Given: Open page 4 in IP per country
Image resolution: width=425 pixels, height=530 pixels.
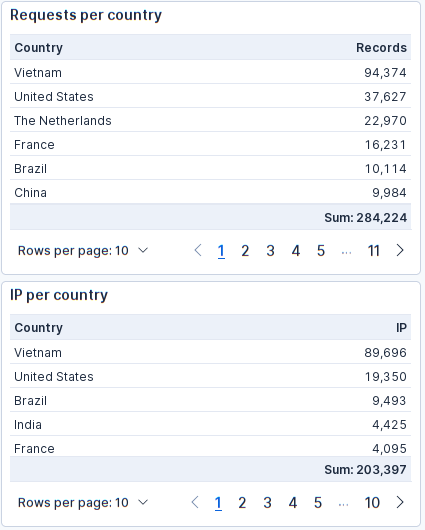Looking at the screenshot, I should 293,502.
